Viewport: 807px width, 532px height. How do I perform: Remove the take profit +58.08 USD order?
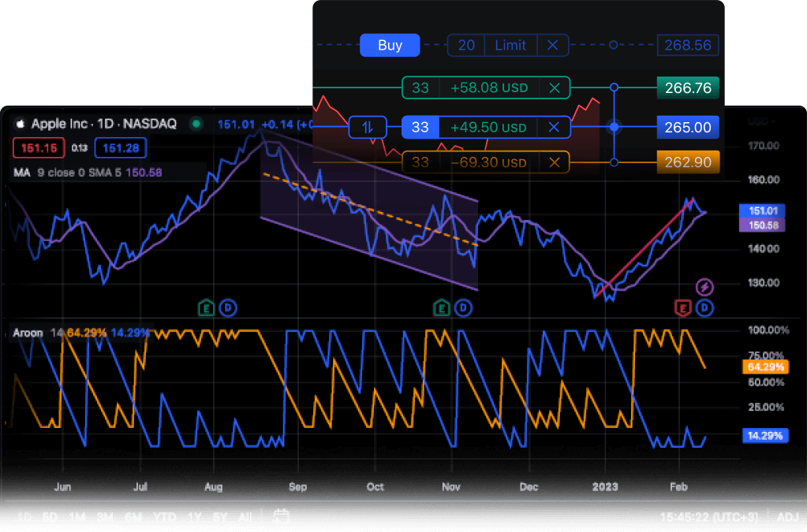click(x=555, y=87)
